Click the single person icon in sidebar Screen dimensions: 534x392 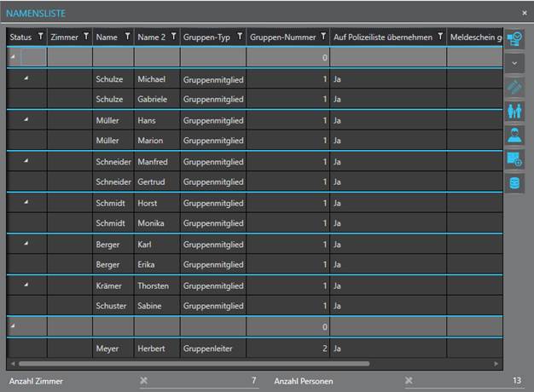click(515, 135)
